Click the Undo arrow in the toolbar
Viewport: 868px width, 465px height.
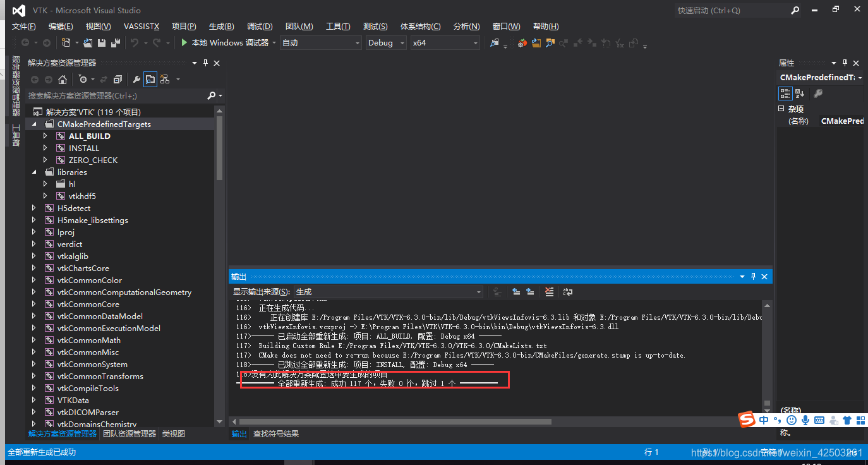pyautogui.click(x=134, y=42)
